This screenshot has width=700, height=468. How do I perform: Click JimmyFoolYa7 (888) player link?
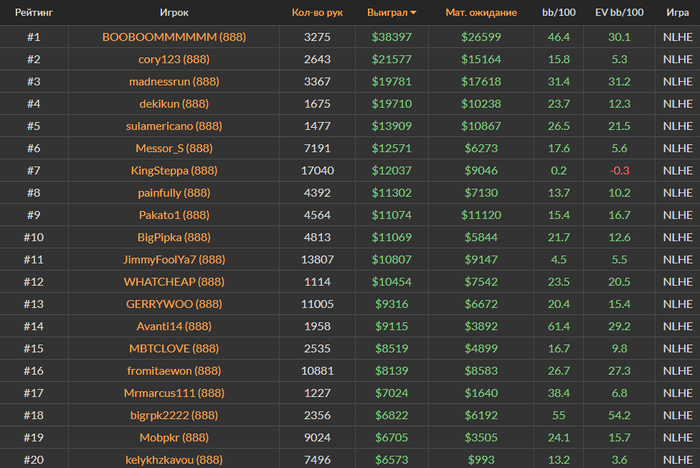tap(174, 260)
